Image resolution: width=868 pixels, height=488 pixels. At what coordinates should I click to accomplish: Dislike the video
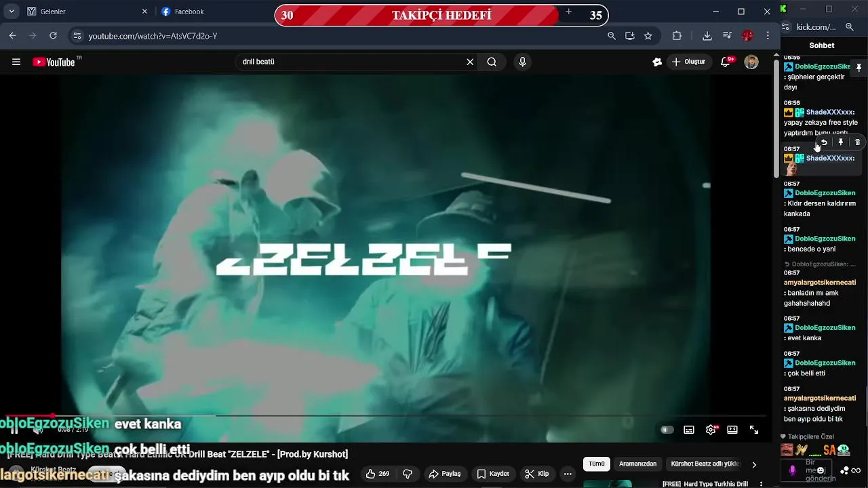tap(408, 474)
